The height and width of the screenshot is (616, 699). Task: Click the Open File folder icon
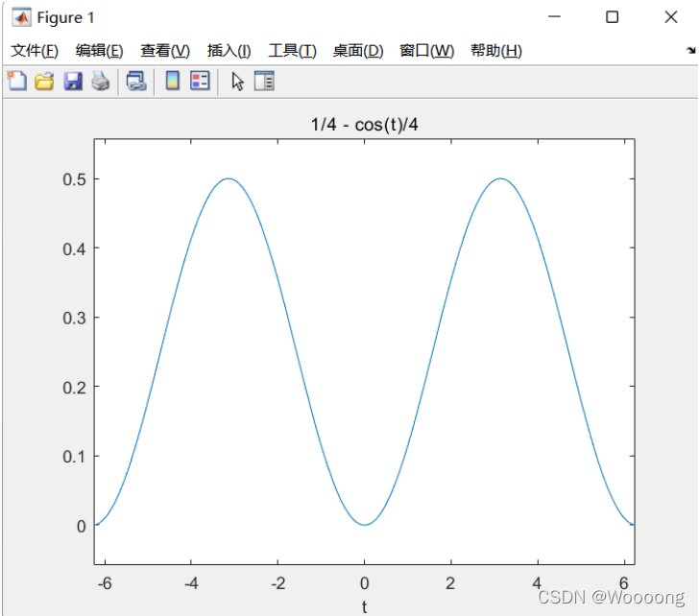(x=44, y=82)
